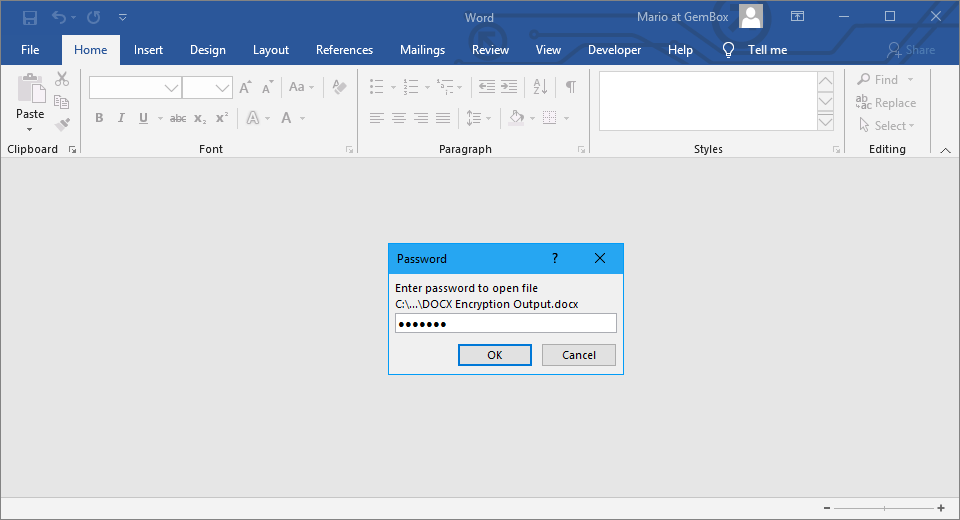Click the password input field
Image resolution: width=960 pixels, height=520 pixels.
pos(505,323)
